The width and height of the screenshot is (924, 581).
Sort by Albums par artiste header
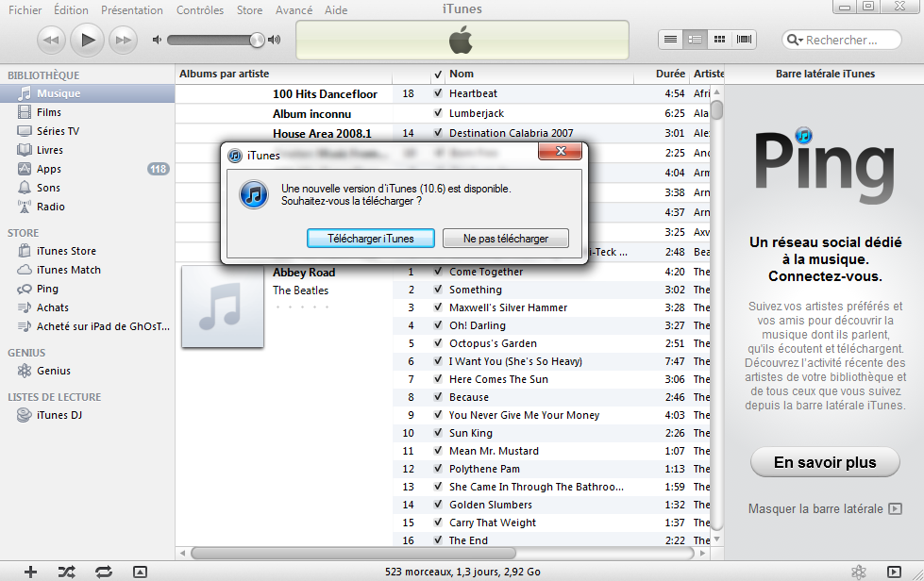coord(284,75)
